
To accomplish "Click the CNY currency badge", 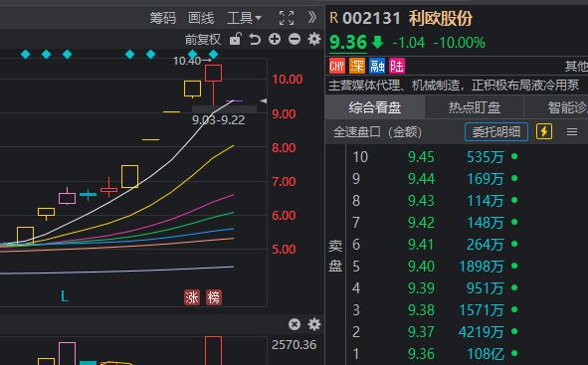I will (336, 67).
